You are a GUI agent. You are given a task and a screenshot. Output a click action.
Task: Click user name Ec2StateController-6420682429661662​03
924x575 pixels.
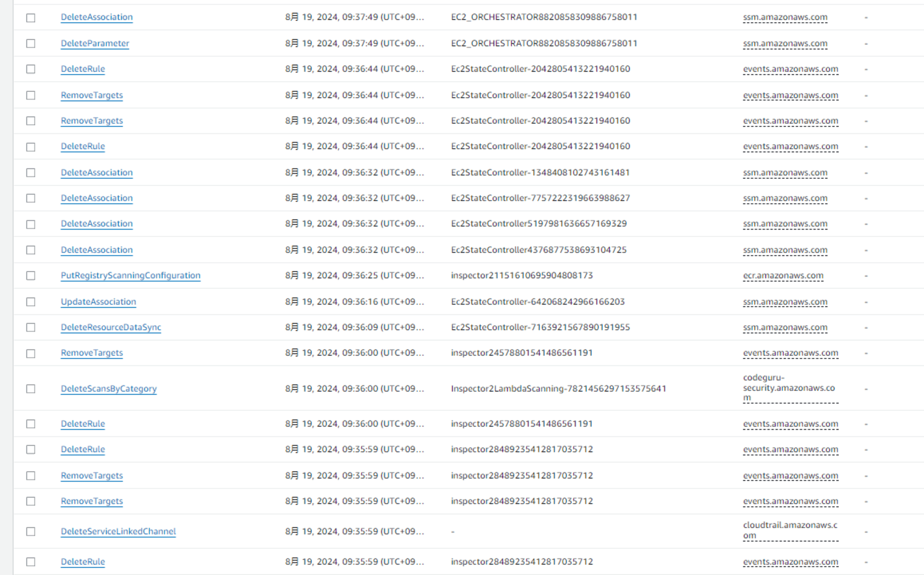pyautogui.click(x=538, y=301)
